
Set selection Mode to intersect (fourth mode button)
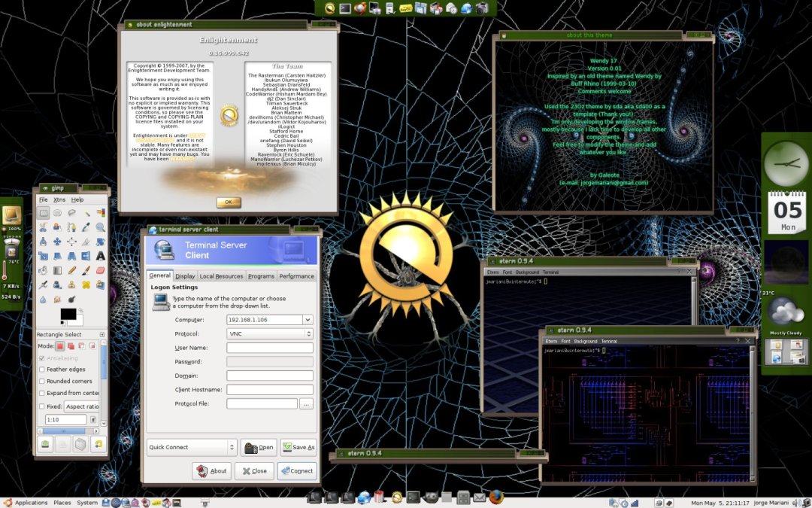tap(92, 346)
